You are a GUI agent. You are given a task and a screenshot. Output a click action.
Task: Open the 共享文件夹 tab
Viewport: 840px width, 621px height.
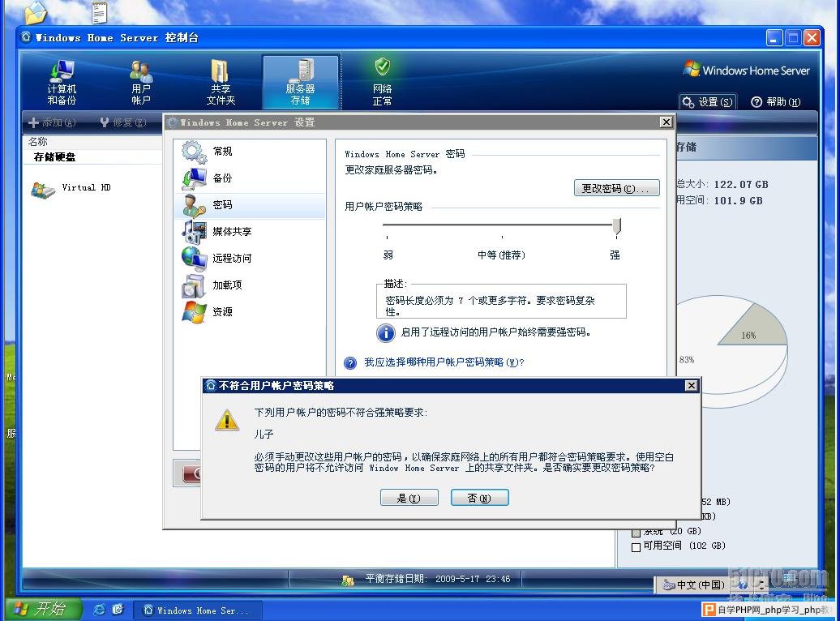(x=221, y=82)
